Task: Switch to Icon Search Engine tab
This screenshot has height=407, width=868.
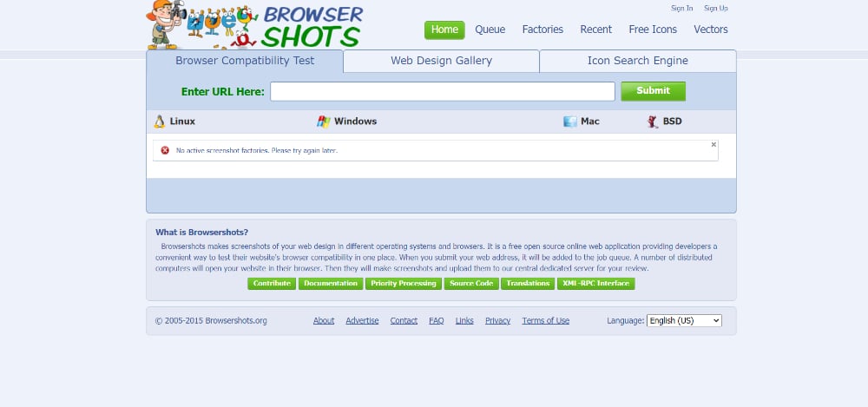Action: (638, 61)
